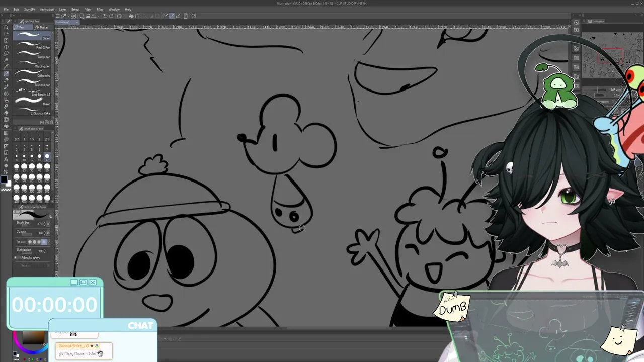The height and width of the screenshot is (362, 644).
Task: Open Brush Size dynamics settings button
Action: point(48,224)
